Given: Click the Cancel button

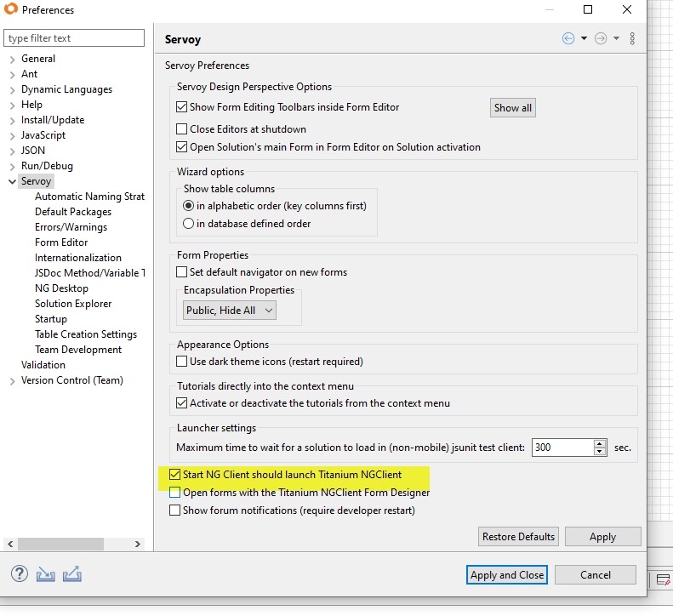Looking at the screenshot, I should pyautogui.click(x=595, y=575).
